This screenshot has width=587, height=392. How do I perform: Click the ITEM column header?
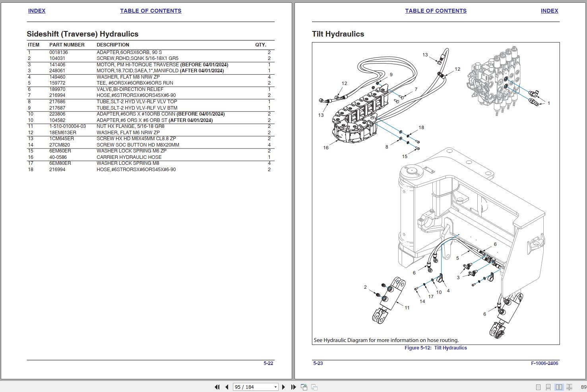tap(34, 45)
